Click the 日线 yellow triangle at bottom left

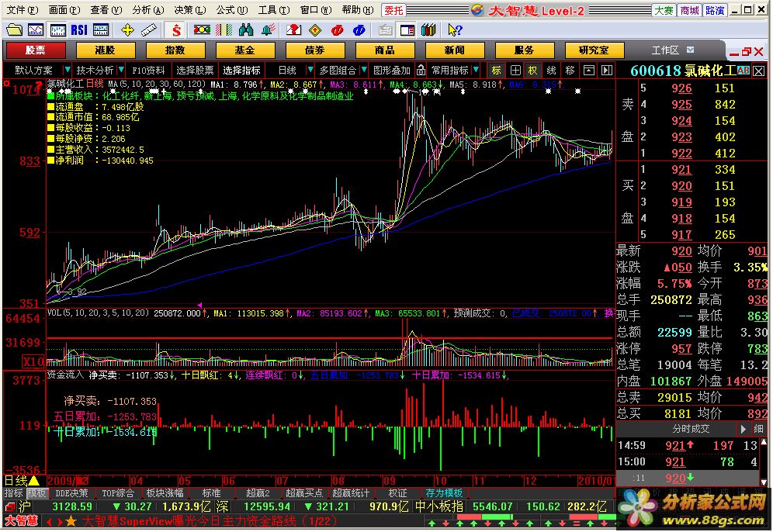coord(34,481)
